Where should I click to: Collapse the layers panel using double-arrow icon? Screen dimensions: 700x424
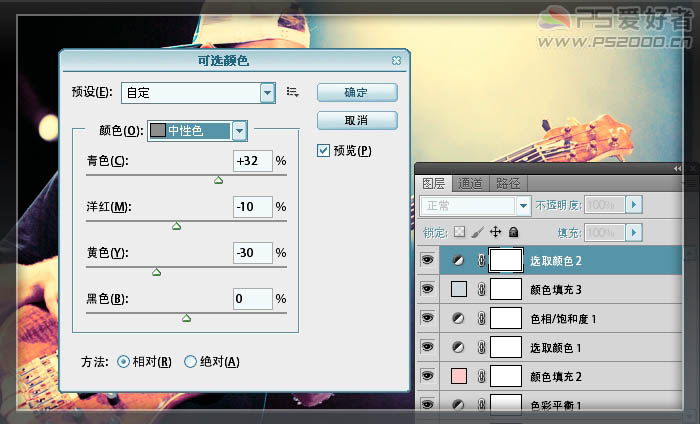pos(678,168)
